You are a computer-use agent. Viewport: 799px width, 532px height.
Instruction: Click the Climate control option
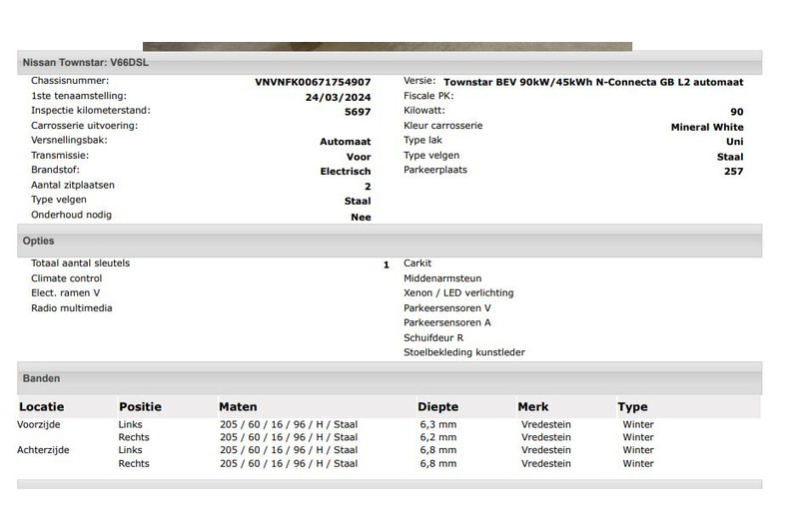pyautogui.click(x=66, y=278)
